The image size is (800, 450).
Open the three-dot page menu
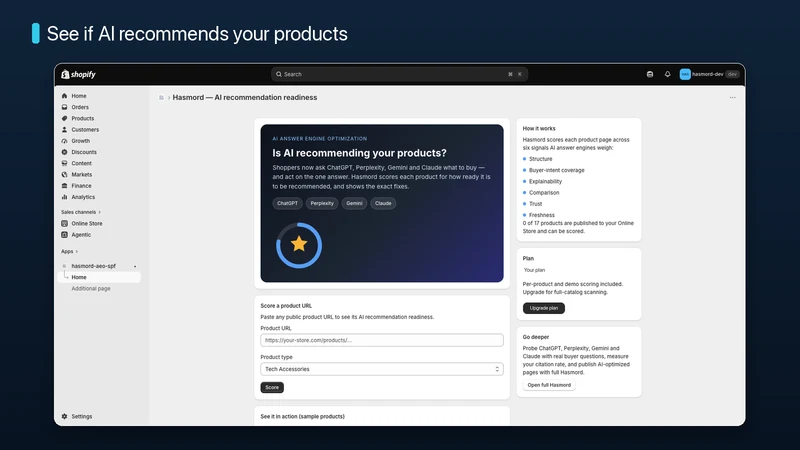[733, 97]
